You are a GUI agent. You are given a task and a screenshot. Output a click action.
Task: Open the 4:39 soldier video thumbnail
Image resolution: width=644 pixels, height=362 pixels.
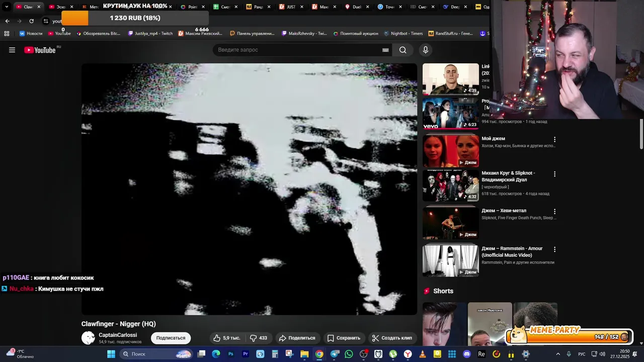click(x=451, y=79)
